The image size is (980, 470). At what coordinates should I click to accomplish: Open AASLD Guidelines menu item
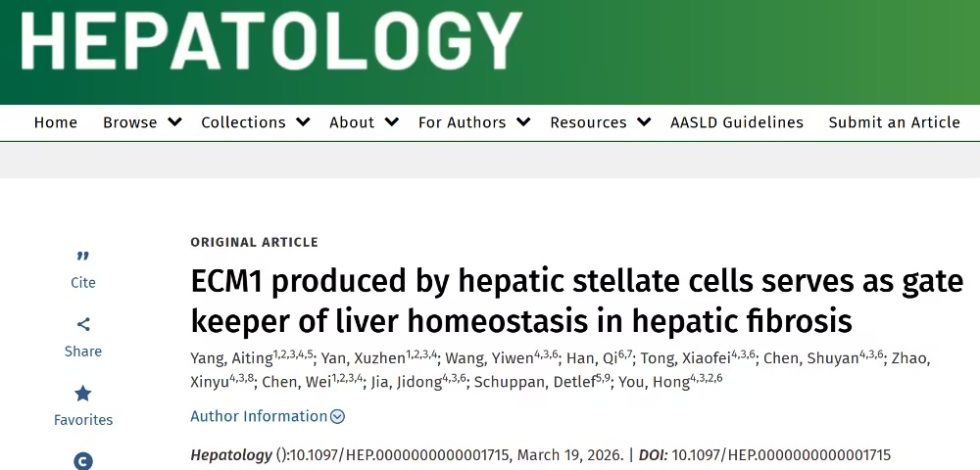pos(737,122)
